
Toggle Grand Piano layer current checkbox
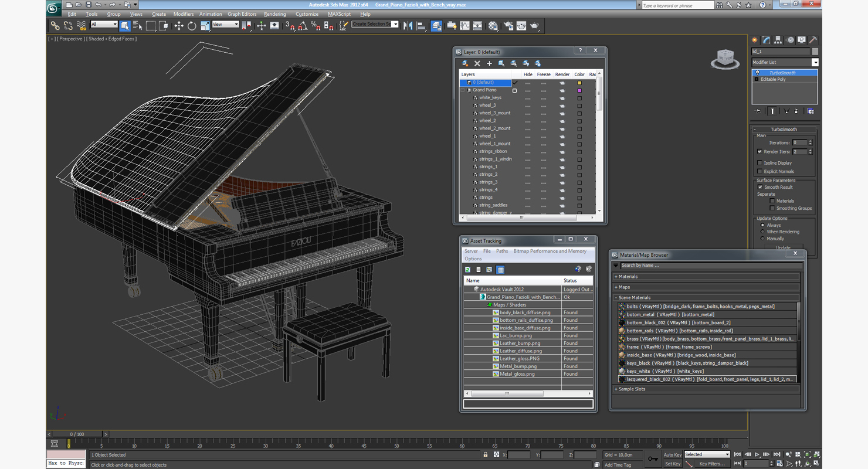click(515, 90)
